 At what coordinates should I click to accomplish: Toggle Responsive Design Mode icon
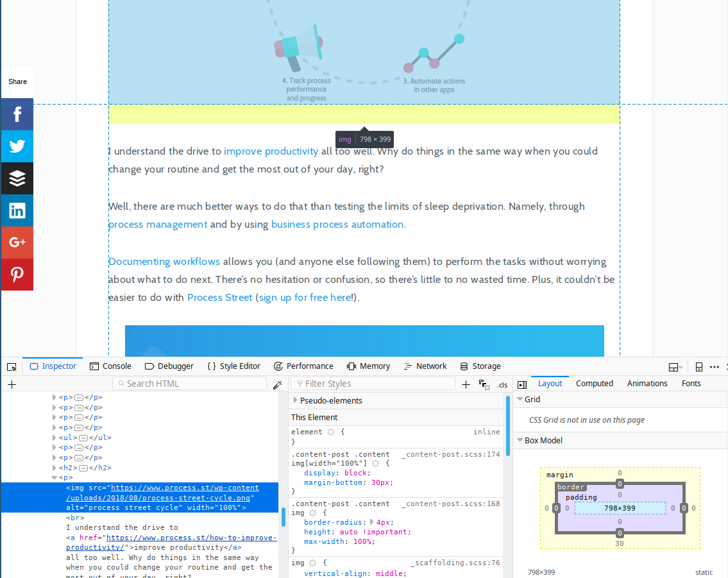[698, 367]
